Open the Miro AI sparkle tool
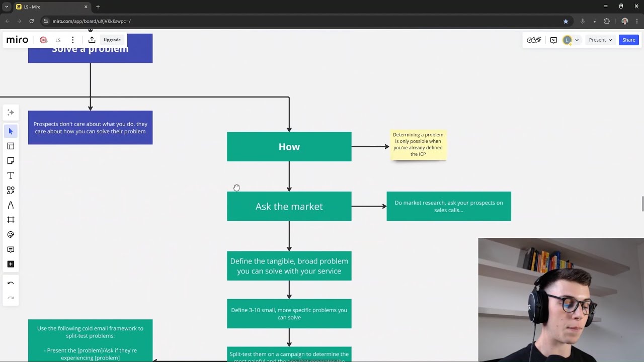The height and width of the screenshot is (362, 644). 11,112
